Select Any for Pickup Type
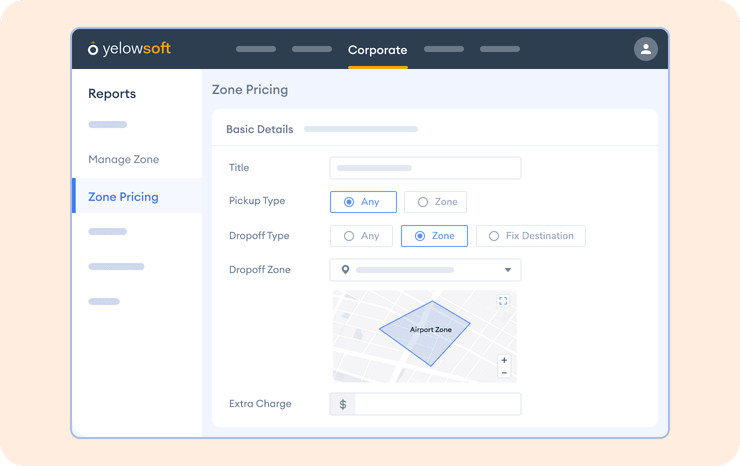This screenshot has height=466, width=740. pyautogui.click(x=363, y=202)
